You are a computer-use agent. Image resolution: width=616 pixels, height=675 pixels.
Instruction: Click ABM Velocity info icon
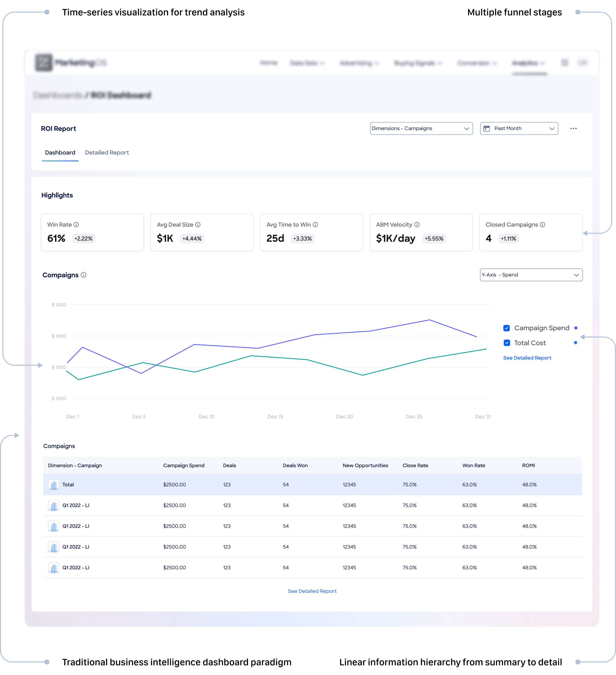pyautogui.click(x=417, y=225)
